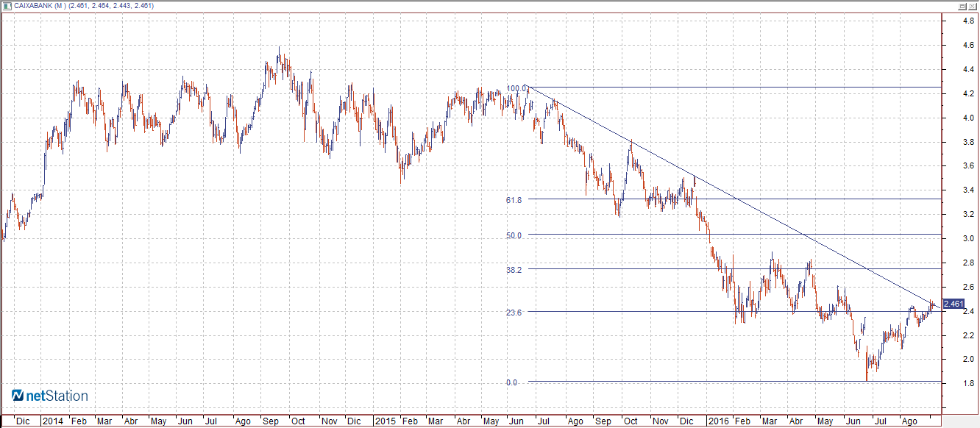Select the 38.2 Fibonacci retracement label
This screenshot has width=980, height=428.
514,270
